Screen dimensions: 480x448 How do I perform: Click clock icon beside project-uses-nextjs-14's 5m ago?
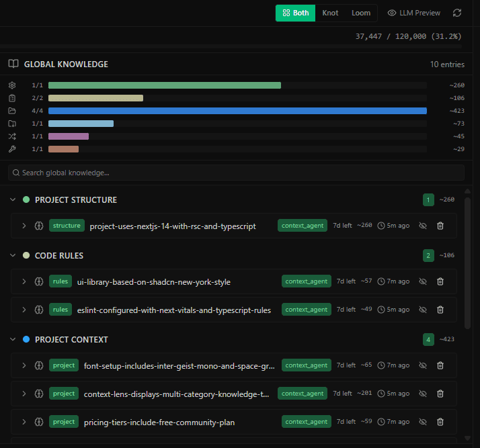click(x=381, y=226)
